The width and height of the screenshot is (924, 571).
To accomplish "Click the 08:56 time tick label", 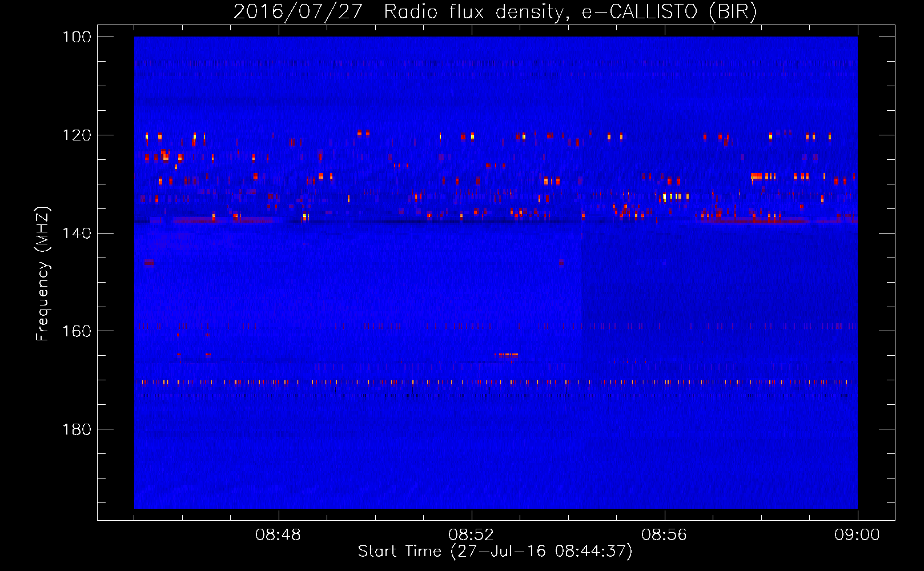I will coord(664,535).
